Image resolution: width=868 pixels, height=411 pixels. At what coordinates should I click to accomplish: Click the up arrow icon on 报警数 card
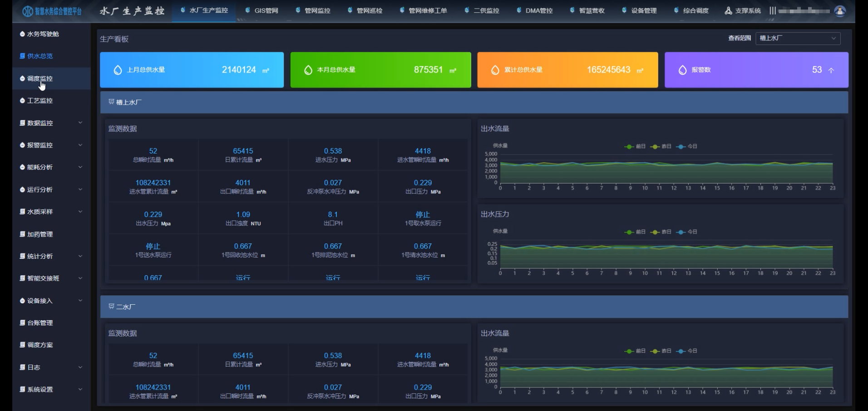tap(831, 70)
